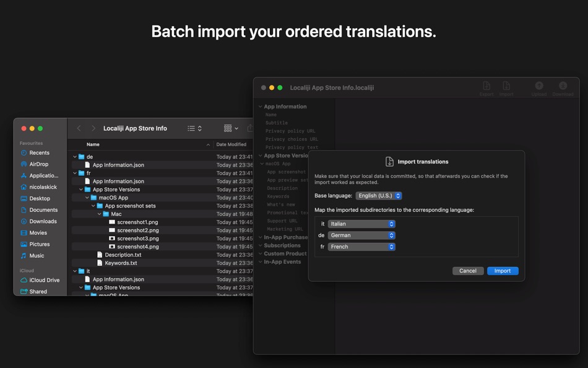Expand the In-App Purchases section

coord(260,237)
